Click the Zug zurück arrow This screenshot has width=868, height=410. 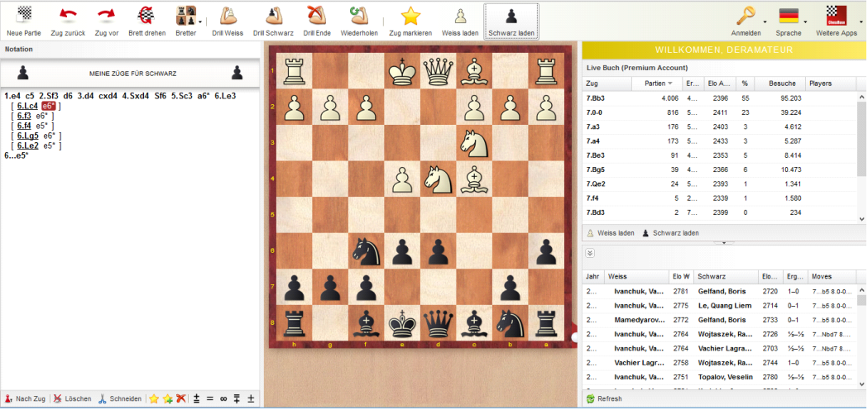[x=68, y=20]
